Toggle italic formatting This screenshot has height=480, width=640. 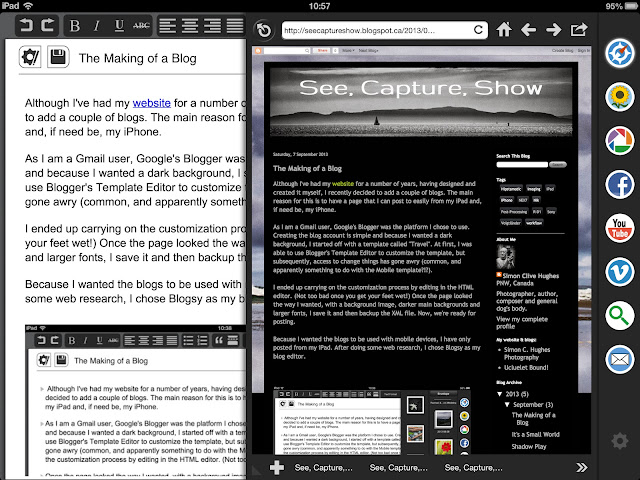pos(97,26)
